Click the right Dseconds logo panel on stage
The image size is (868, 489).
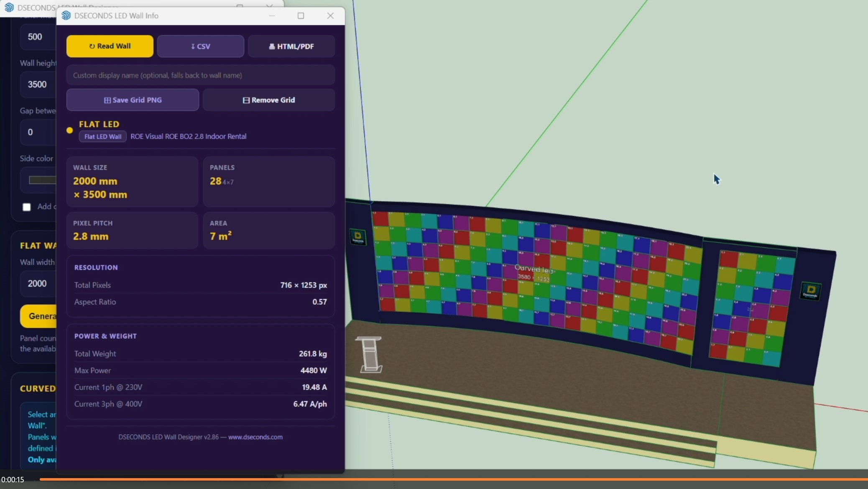(x=810, y=291)
